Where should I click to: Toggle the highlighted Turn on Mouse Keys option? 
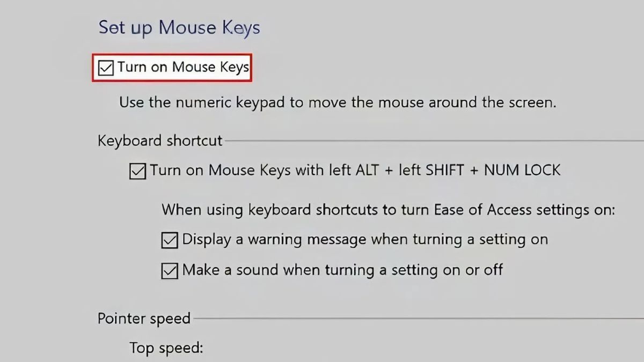pos(105,67)
